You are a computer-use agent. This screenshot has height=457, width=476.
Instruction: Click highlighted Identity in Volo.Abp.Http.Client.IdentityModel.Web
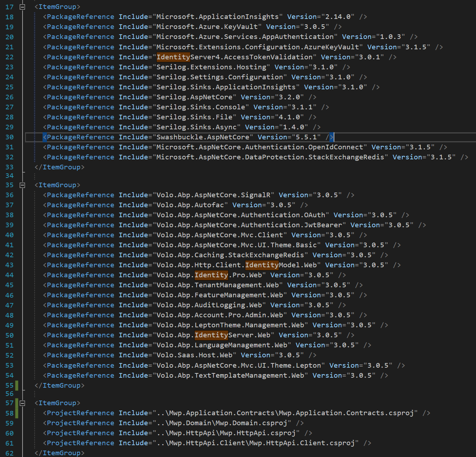click(262, 265)
